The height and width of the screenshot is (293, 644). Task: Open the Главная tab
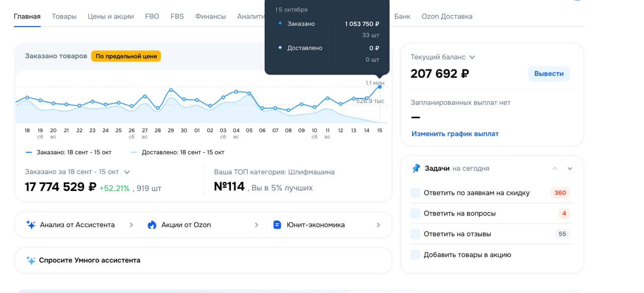point(27,16)
